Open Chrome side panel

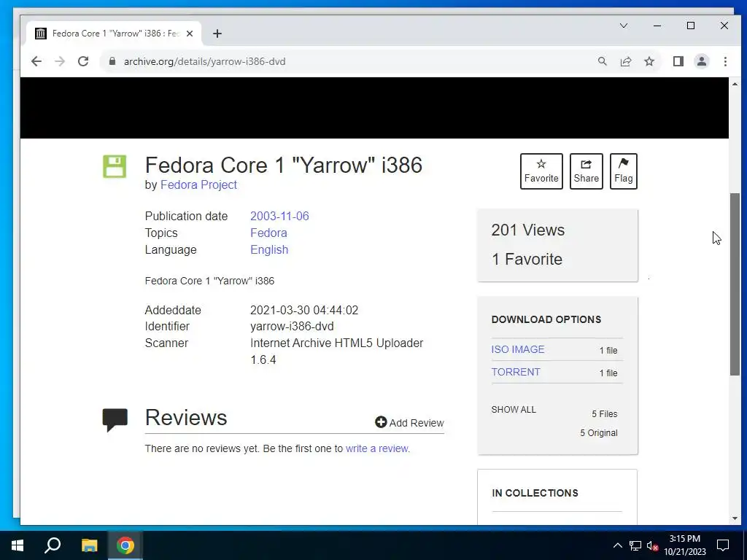click(x=678, y=61)
